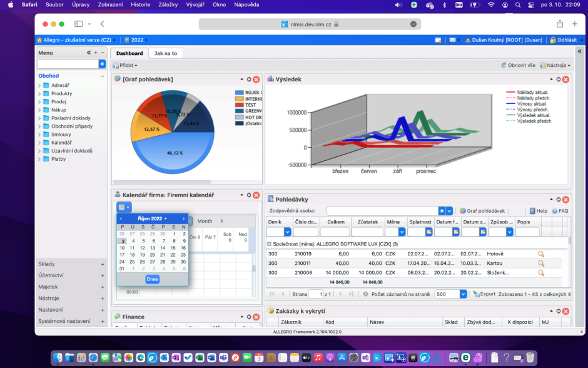Expand the Adresář tree folder

coord(39,86)
